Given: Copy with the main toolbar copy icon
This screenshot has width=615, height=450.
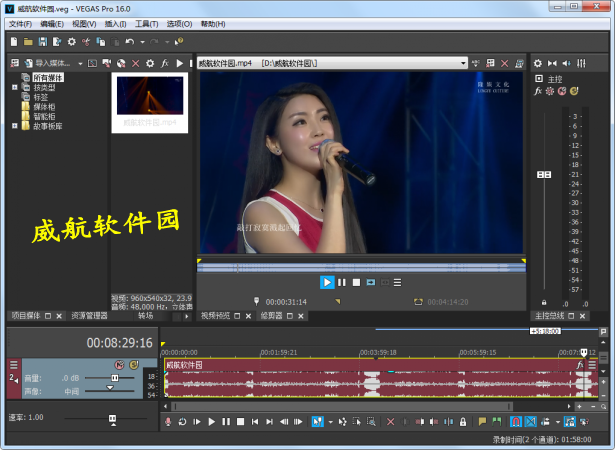Looking at the screenshot, I should [x=101, y=42].
